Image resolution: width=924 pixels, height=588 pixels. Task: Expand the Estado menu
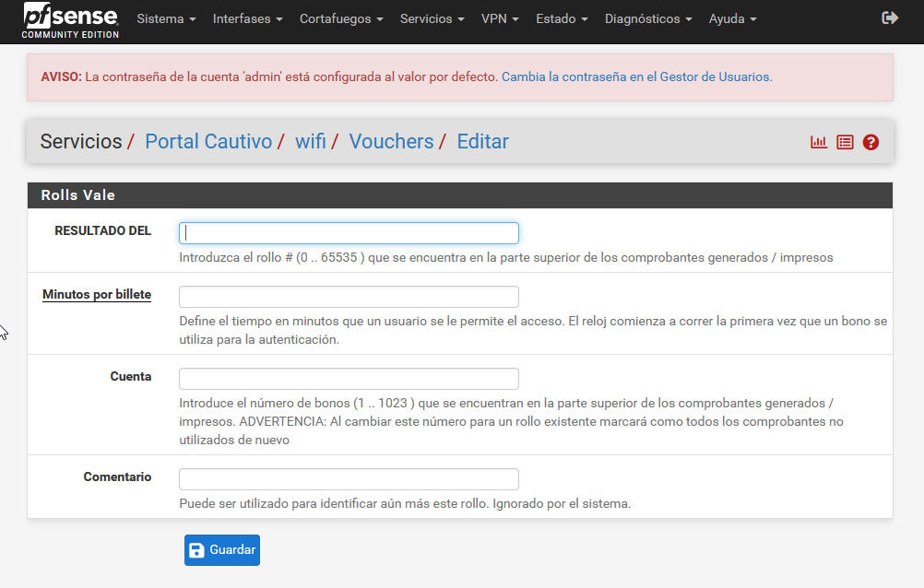[562, 18]
